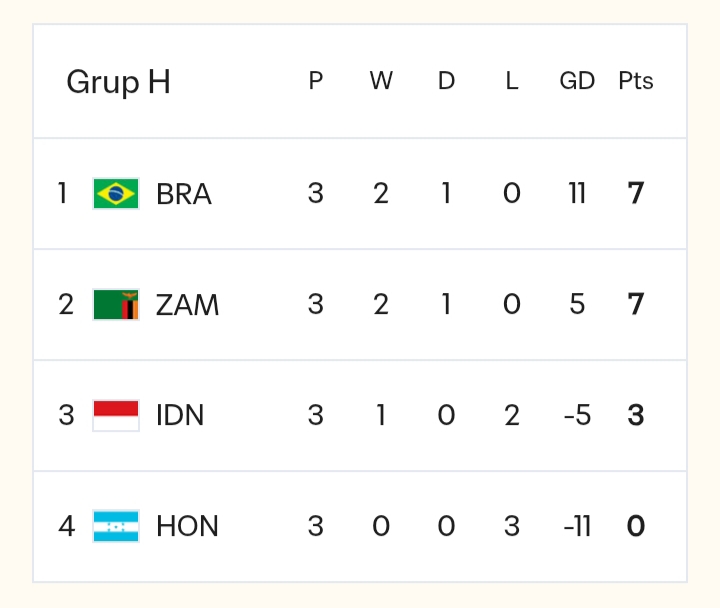Click the L column header

(x=512, y=82)
